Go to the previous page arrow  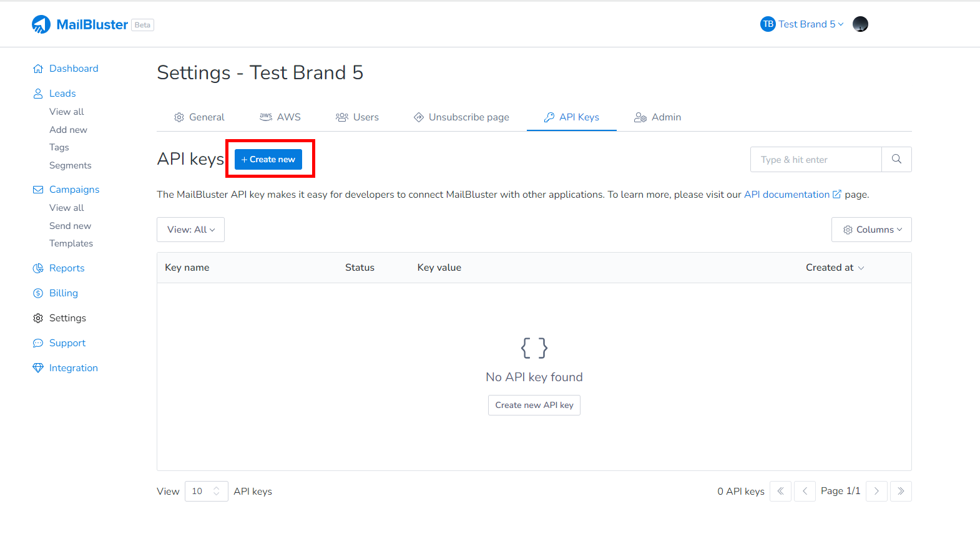tap(805, 492)
